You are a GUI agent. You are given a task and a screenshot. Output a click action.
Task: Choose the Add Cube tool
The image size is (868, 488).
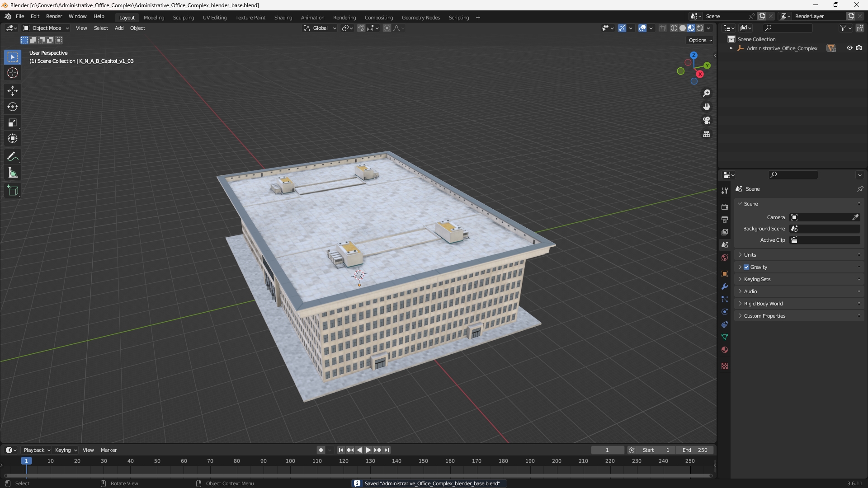[x=13, y=191]
